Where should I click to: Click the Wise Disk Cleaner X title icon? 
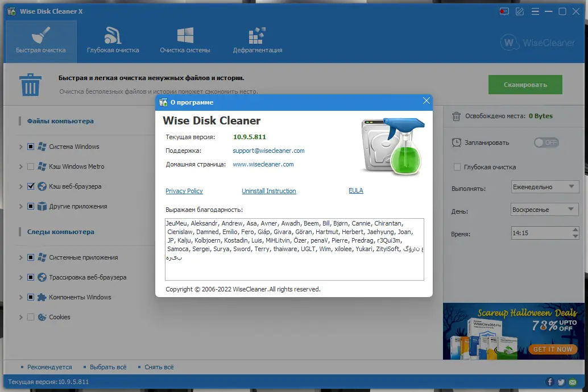pyautogui.click(x=11, y=11)
